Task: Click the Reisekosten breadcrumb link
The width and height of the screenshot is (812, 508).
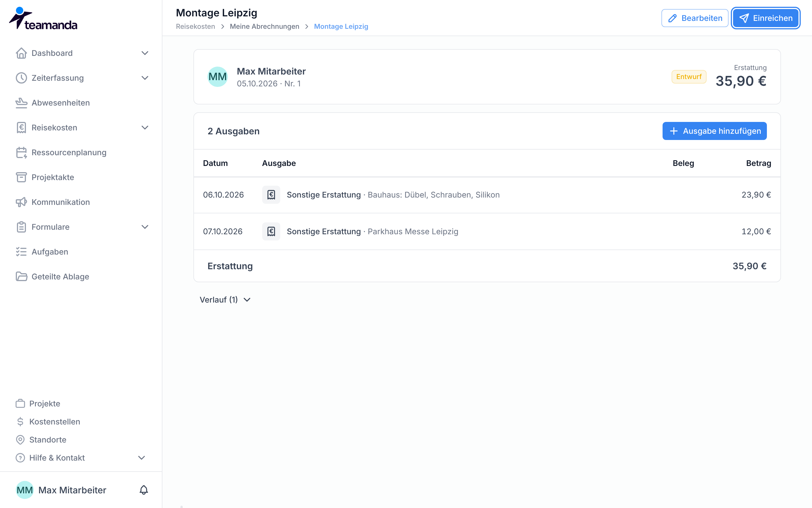Action: [195, 27]
